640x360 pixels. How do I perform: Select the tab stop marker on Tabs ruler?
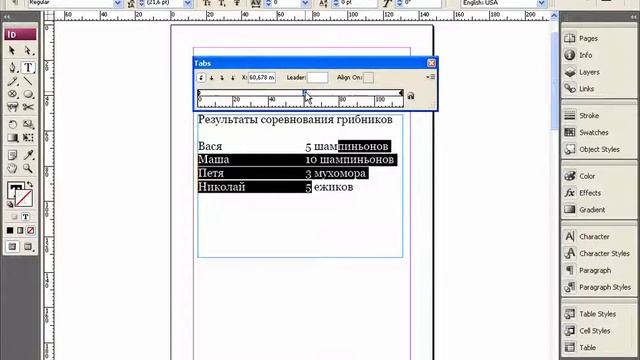(304, 93)
